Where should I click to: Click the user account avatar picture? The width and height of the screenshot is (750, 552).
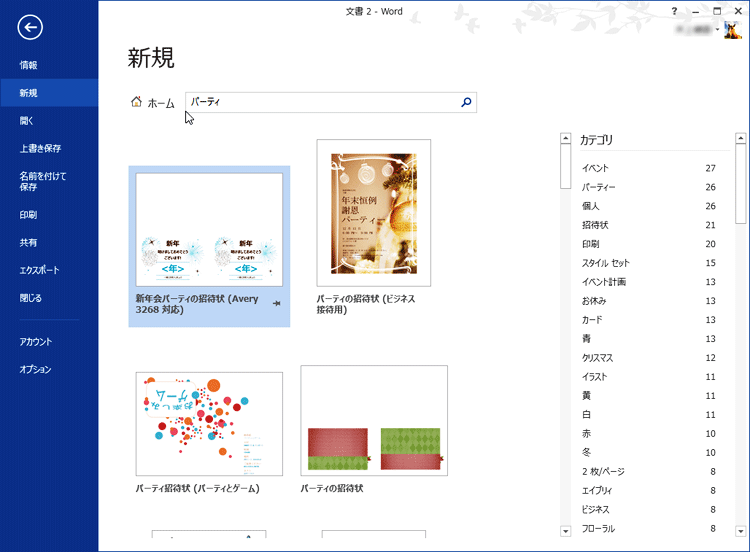733,30
